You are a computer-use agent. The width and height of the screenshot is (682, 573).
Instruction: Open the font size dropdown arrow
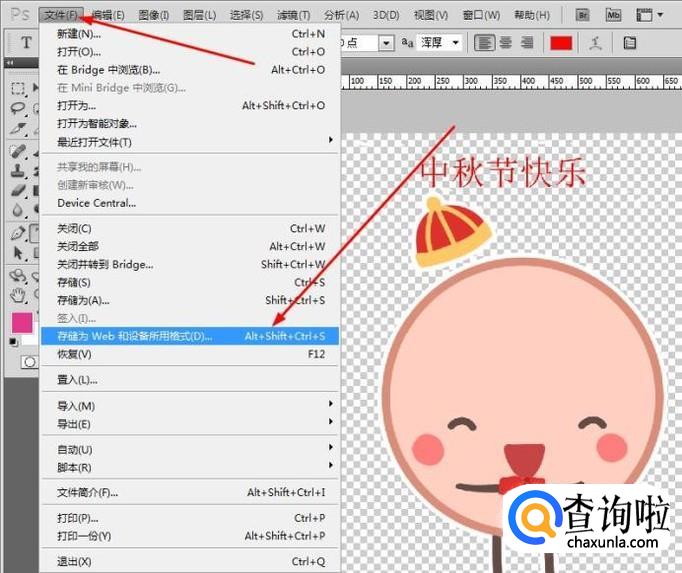(386, 43)
